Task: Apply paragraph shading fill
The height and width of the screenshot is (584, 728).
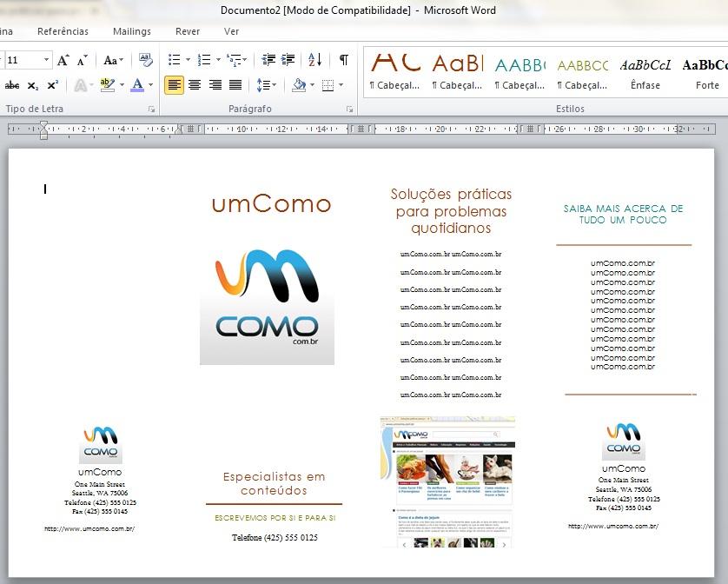Action: click(299, 85)
